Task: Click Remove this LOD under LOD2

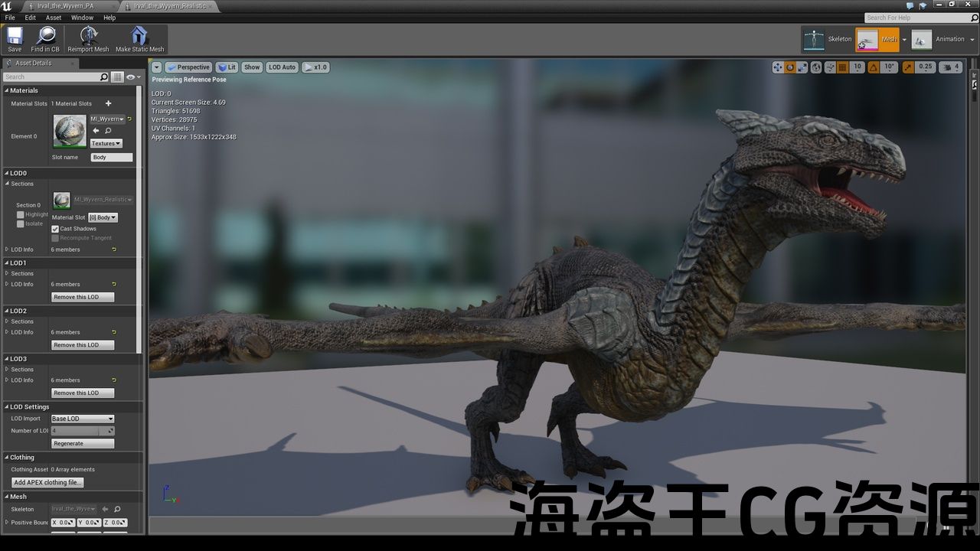Action: pos(83,345)
